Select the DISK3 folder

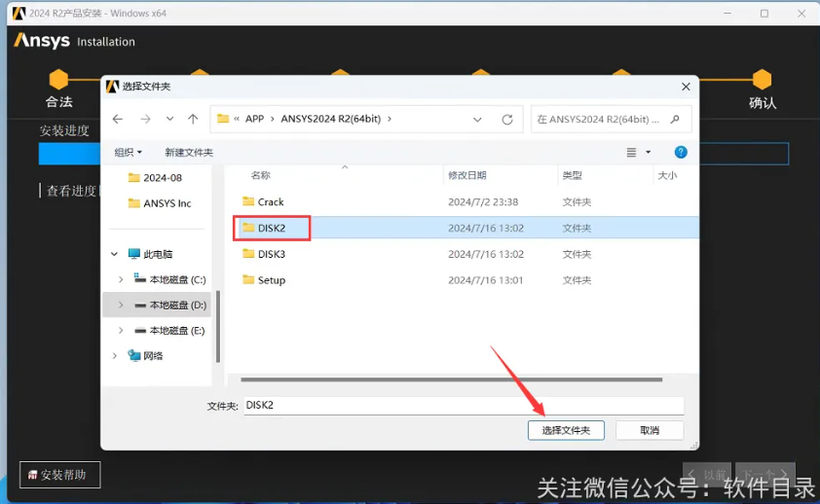pyautogui.click(x=271, y=254)
